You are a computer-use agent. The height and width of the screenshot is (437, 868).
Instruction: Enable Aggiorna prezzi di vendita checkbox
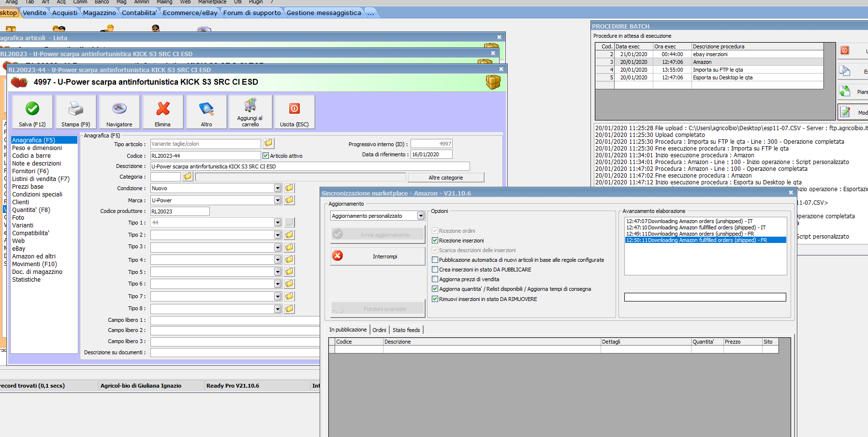tap(435, 279)
